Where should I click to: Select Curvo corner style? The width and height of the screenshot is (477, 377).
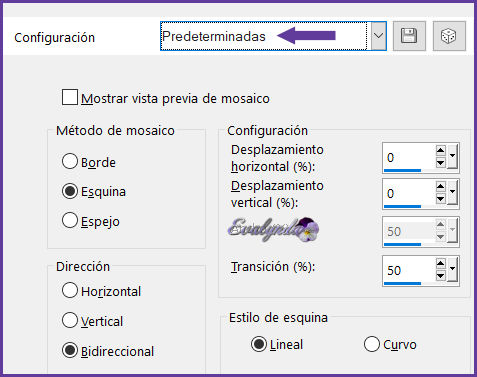[372, 344]
